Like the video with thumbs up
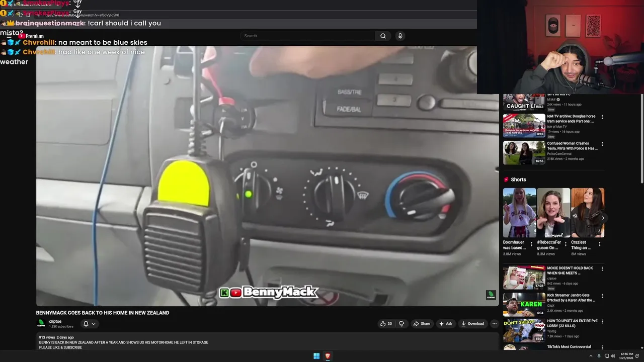The image size is (644, 362). coord(386,324)
